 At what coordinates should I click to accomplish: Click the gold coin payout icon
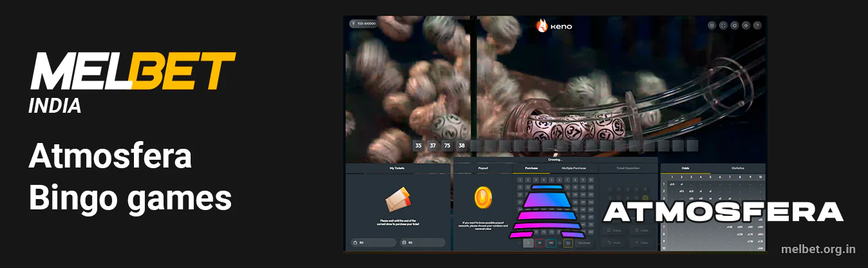click(482, 198)
